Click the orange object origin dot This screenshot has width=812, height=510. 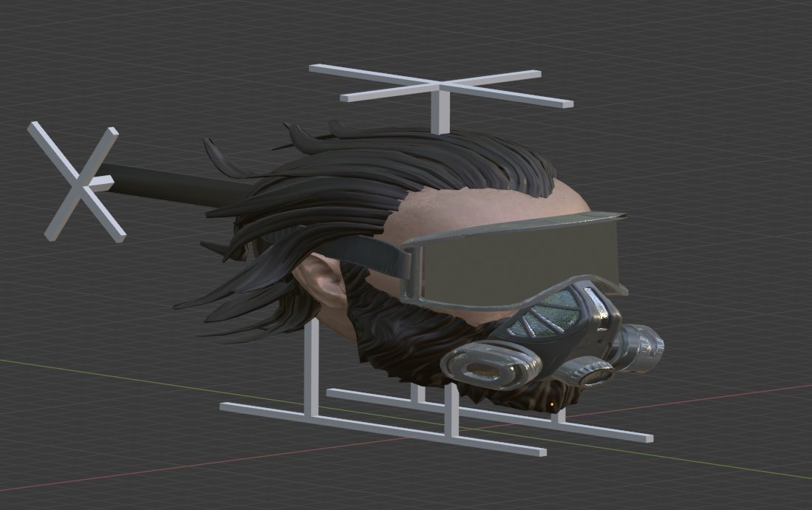coord(552,404)
